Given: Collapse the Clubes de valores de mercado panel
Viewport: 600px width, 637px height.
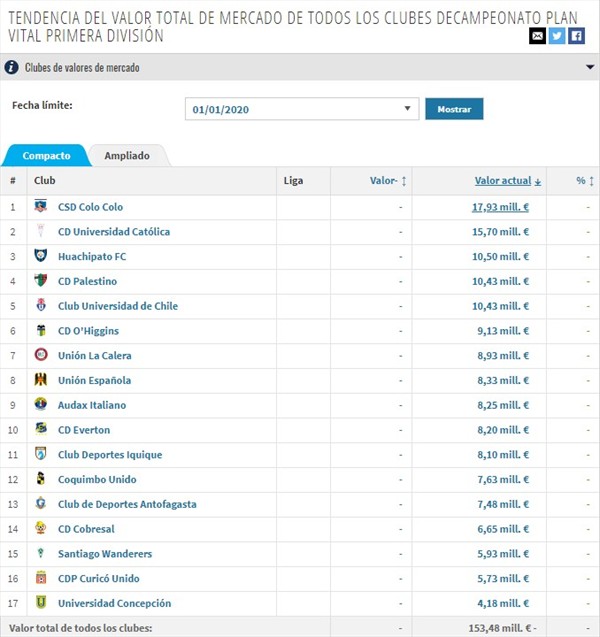Looking at the screenshot, I should point(589,68).
